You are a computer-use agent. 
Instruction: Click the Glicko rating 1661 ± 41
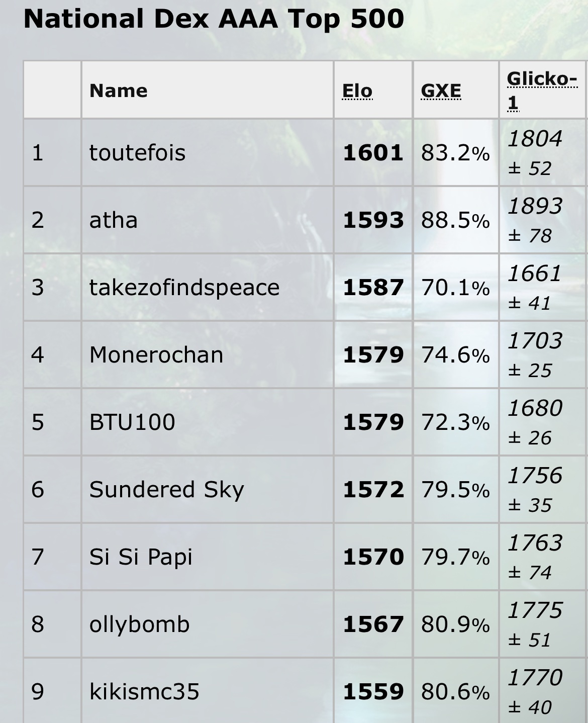pyautogui.click(x=535, y=288)
